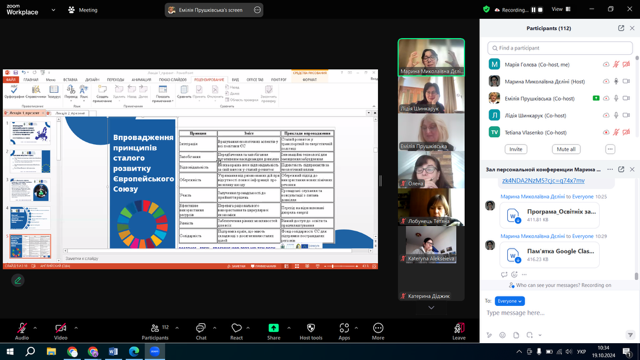The height and width of the screenshot is (360, 640).
Task: Expand more video thumbnails with down chevron
Action: [431, 307]
